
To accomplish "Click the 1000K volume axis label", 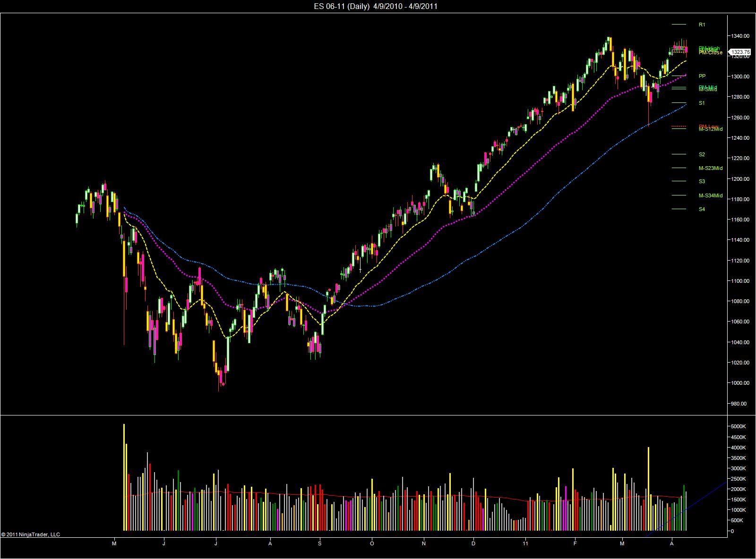I will (738, 510).
